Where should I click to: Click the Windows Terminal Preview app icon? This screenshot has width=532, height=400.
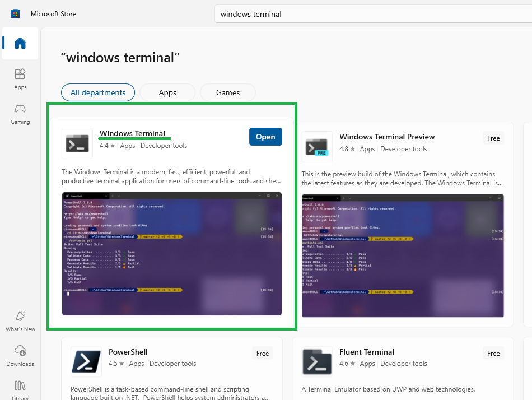tap(317, 147)
